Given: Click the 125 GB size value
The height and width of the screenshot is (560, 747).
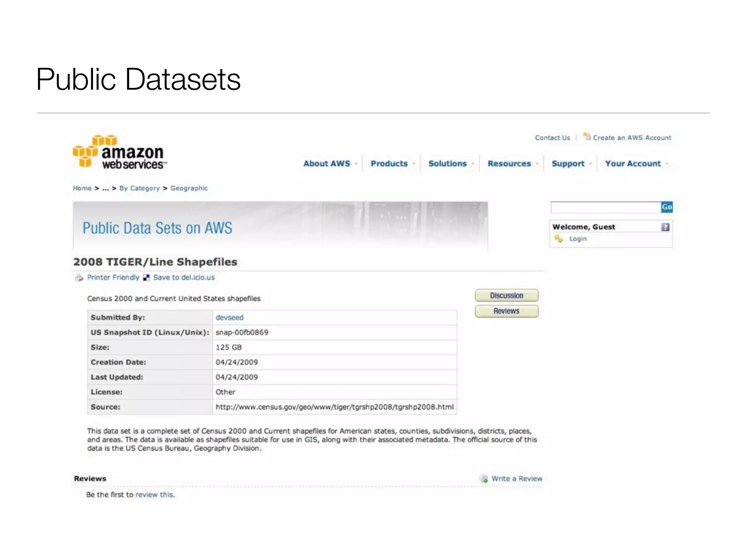Looking at the screenshot, I should [x=228, y=347].
